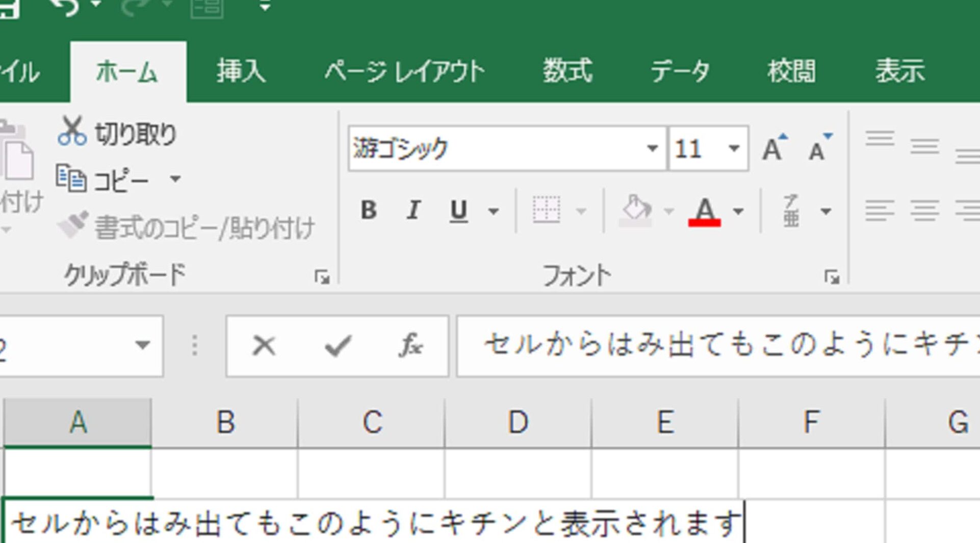The width and height of the screenshot is (980, 543).
Task: Expand the Name Box dropdown arrow
Action: pyautogui.click(x=143, y=346)
